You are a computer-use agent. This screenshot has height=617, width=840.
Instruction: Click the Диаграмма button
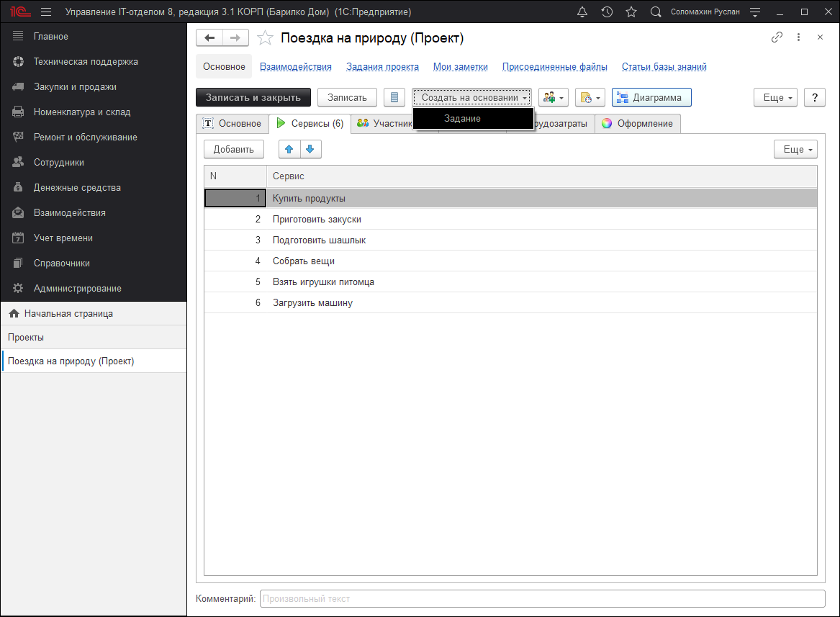[651, 97]
